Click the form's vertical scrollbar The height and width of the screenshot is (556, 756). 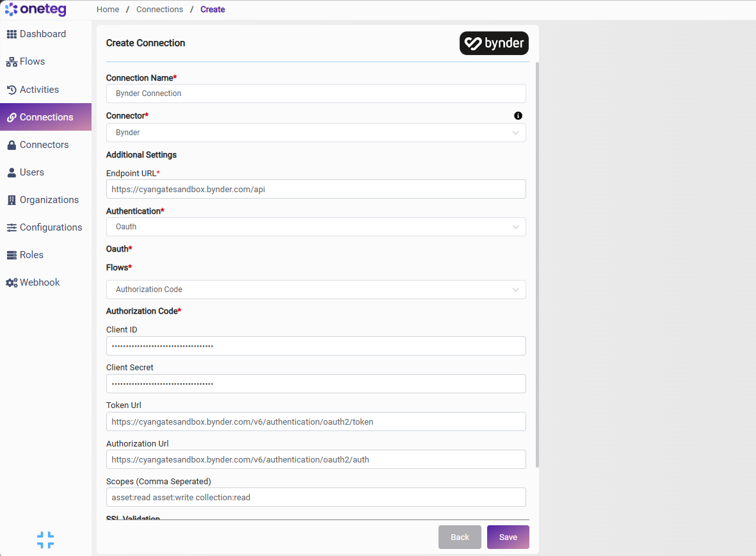537,265
